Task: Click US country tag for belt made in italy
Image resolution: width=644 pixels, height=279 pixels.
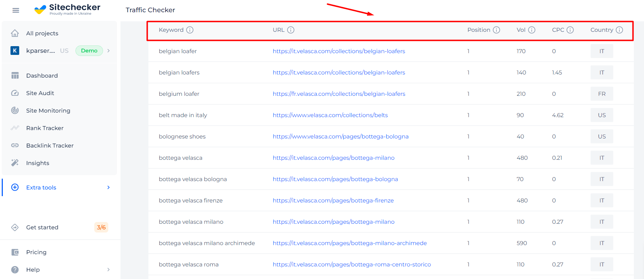Action: tap(602, 115)
